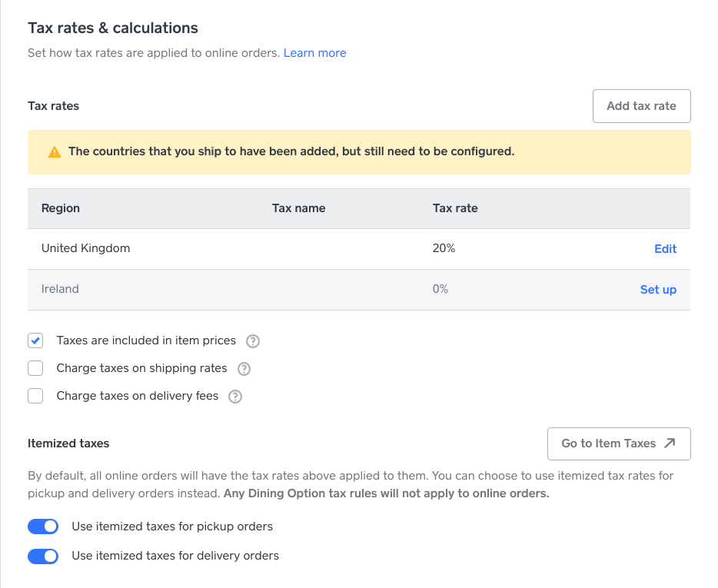
Task: Click the warning triangle icon in yellow banner
Action: (54, 152)
